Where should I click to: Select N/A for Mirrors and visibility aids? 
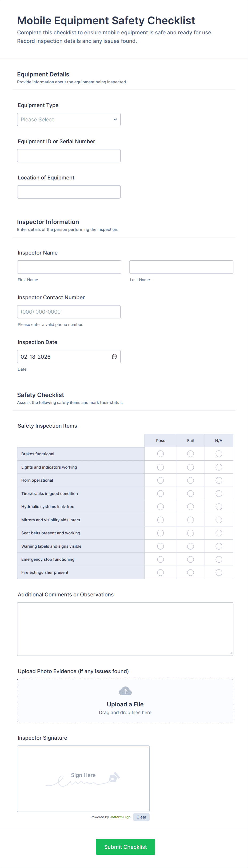pos(219,520)
